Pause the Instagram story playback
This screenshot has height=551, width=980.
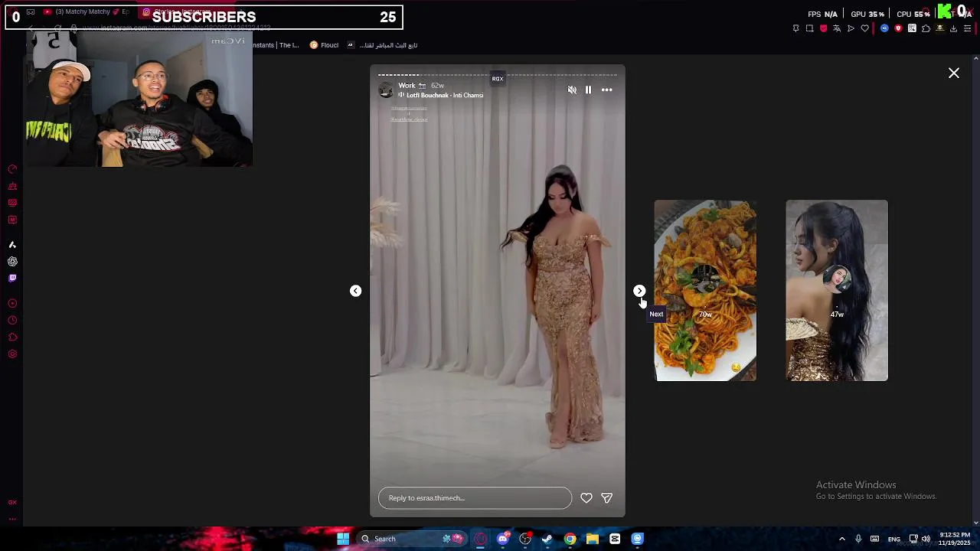click(588, 90)
